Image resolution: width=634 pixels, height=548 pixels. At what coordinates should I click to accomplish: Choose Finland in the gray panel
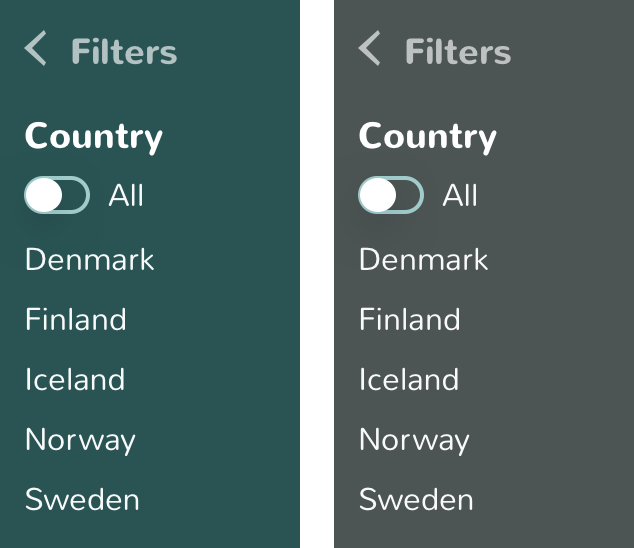point(410,320)
